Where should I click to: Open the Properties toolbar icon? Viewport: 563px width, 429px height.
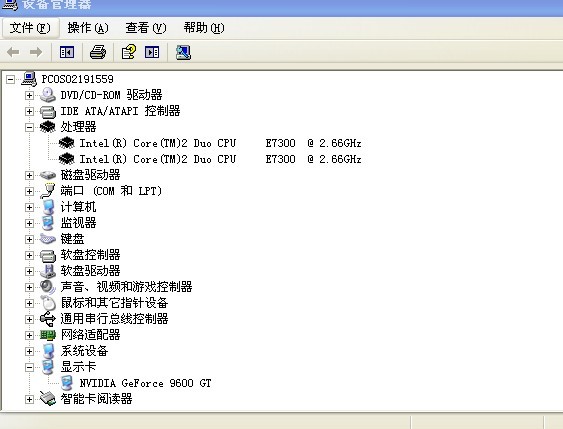tap(129, 52)
